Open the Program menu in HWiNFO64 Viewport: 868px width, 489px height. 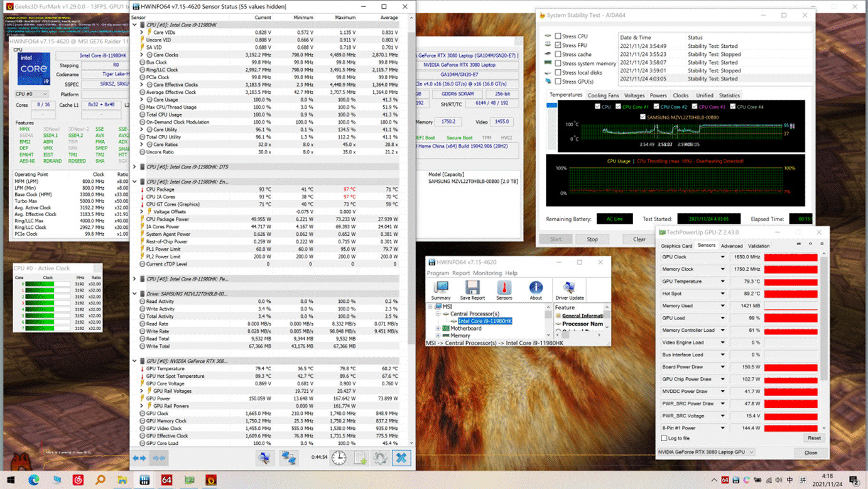tap(438, 273)
